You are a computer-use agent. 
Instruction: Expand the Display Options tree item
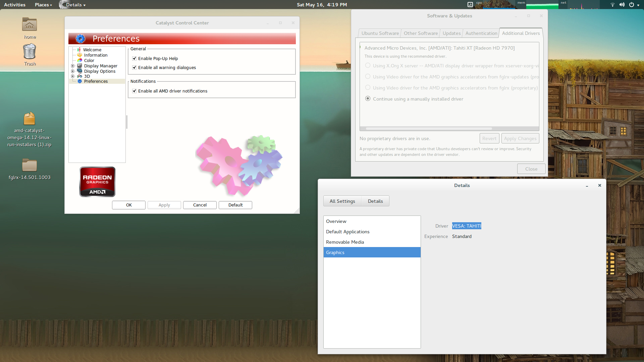(x=73, y=71)
